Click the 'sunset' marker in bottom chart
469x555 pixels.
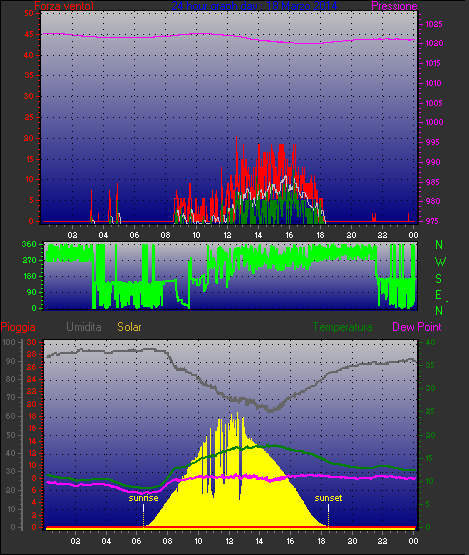tap(328, 498)
